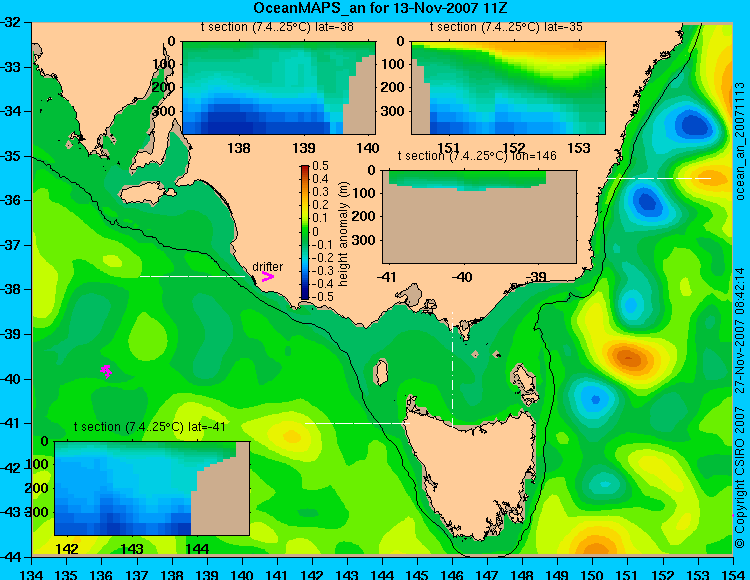Screen dimensions: 750x580
Task: Click the 't section (7.4..25°C) lat=-41' heading
Action: [150, 427]
